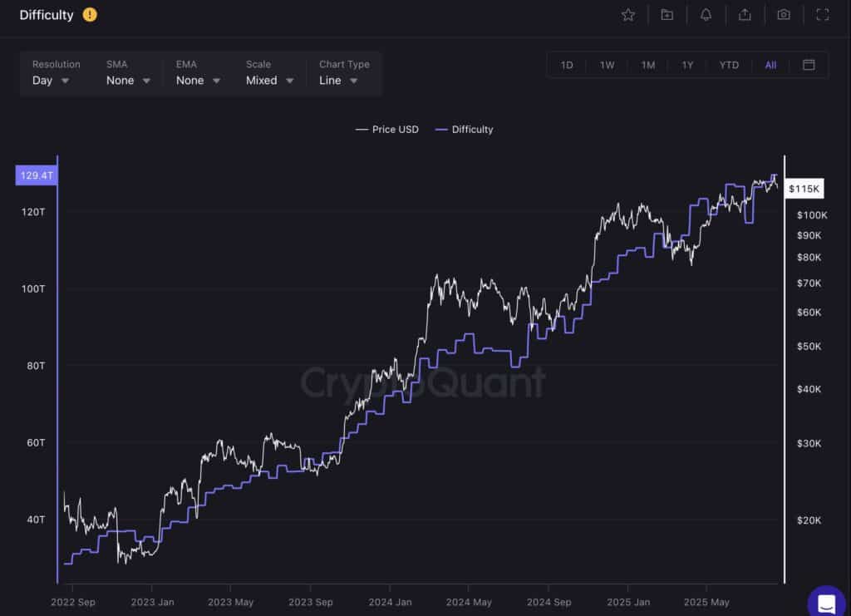The width and height of the screenshot is (851, 616).
Task: Click the share export icon
Action: [745, 15]
